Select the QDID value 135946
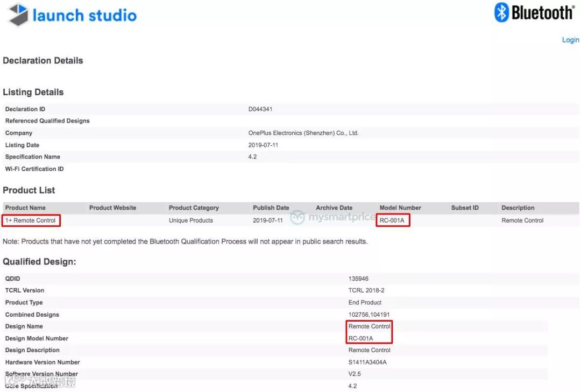The height and width of the screenshot is (392, 581). tap(358, 278)
